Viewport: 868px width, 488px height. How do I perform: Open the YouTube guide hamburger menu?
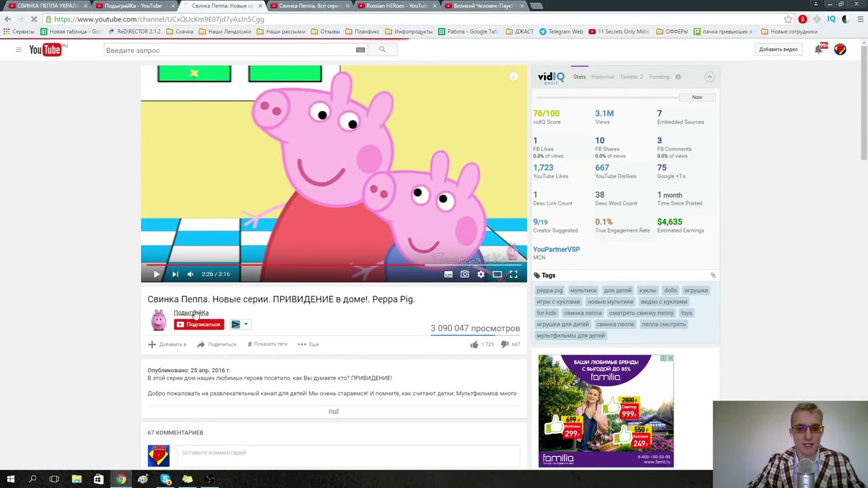[x=18, y=49]
